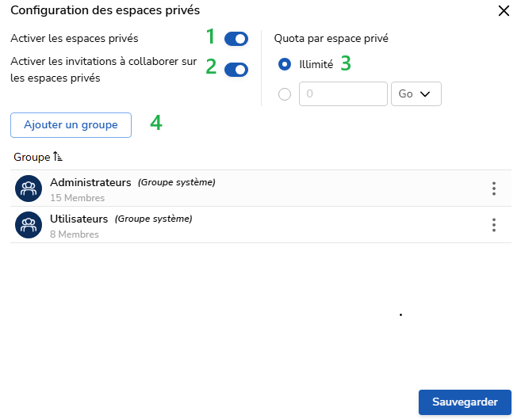This screenshot has width=521, height=419.
Task: Sort by the Groupe column header
Action: tap(32, 157)
